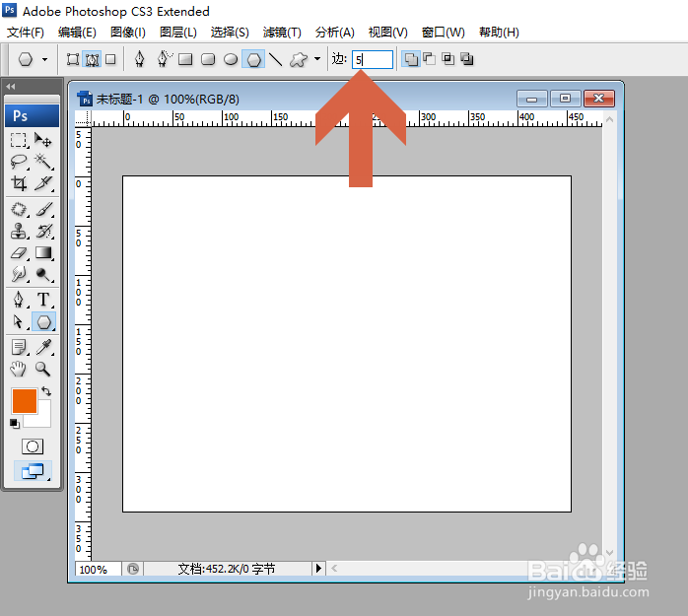The image size is (688, 616).
Task: Enable Fill Pixels mode in options bar
Action: 110,59
